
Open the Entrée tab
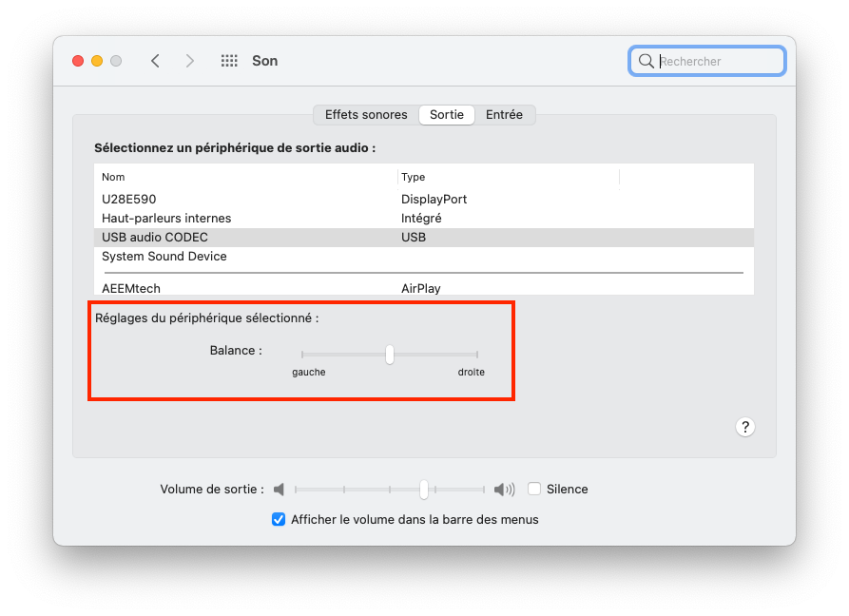(x=504, y=115)
